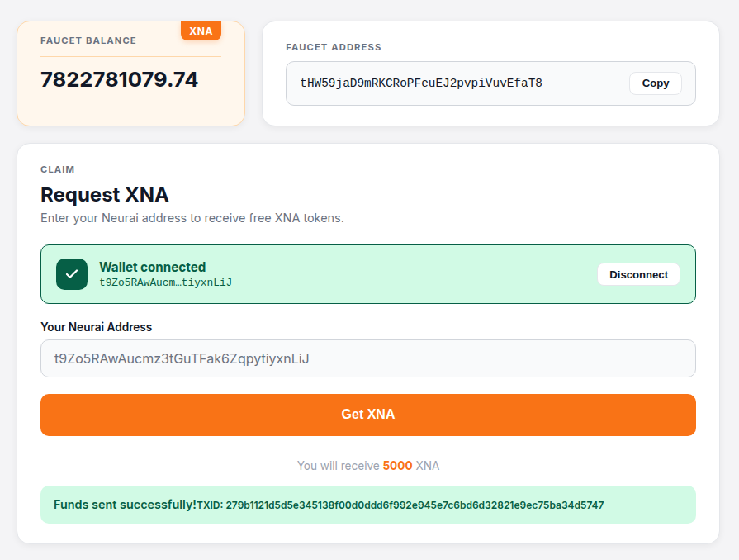Click the 'Your Neurai Address' field label
The height and width of the screenshot is (560, 739).
96,327
